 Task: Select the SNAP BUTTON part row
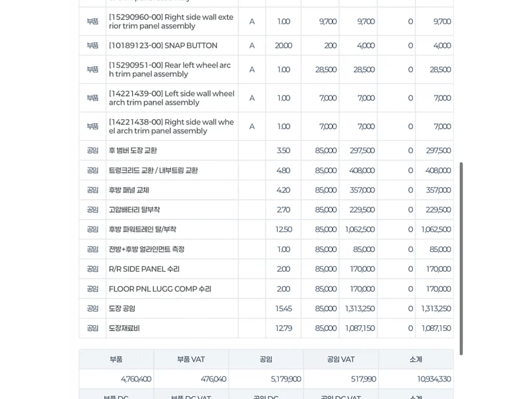point(266,46)
